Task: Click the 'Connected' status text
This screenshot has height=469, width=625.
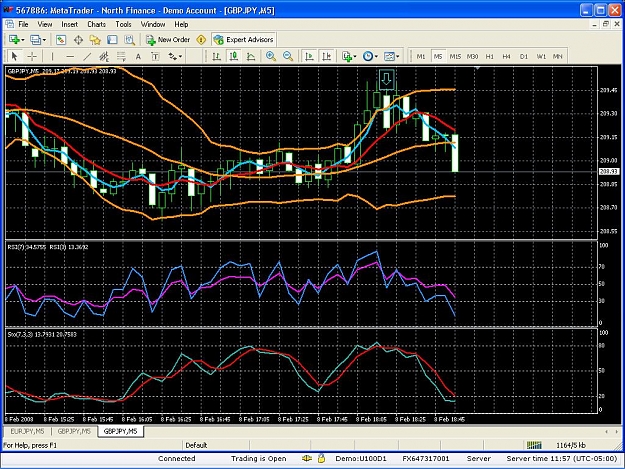Action: click(177, 459)
